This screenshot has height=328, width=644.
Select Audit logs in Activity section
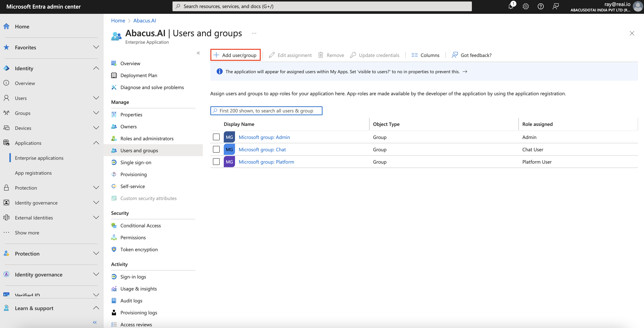tap(131, 301)
